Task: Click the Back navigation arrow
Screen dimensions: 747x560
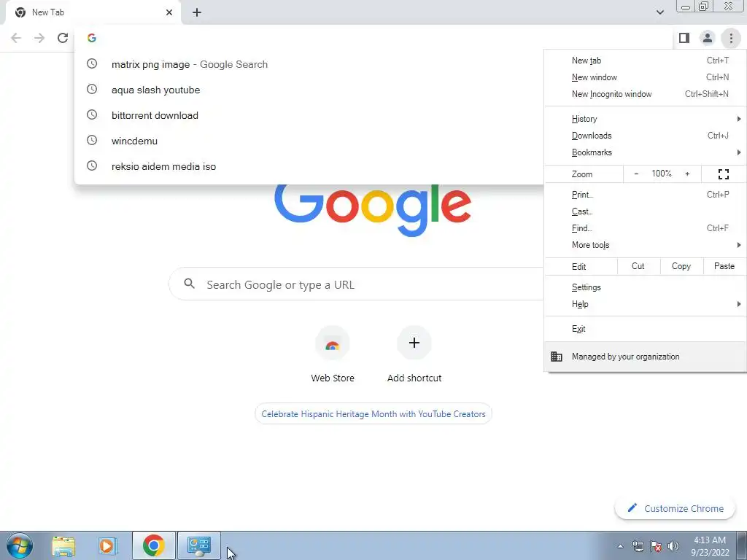Action: click(x=16, y=38)
